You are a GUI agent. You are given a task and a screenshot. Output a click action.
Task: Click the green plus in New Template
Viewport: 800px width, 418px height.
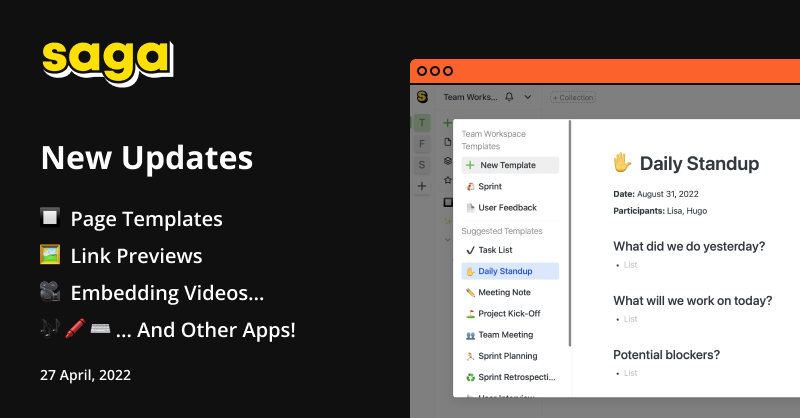470,165
